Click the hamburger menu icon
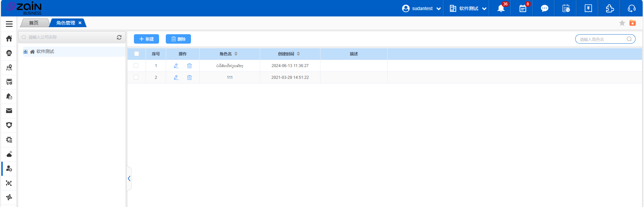 (x=9, y=24)
